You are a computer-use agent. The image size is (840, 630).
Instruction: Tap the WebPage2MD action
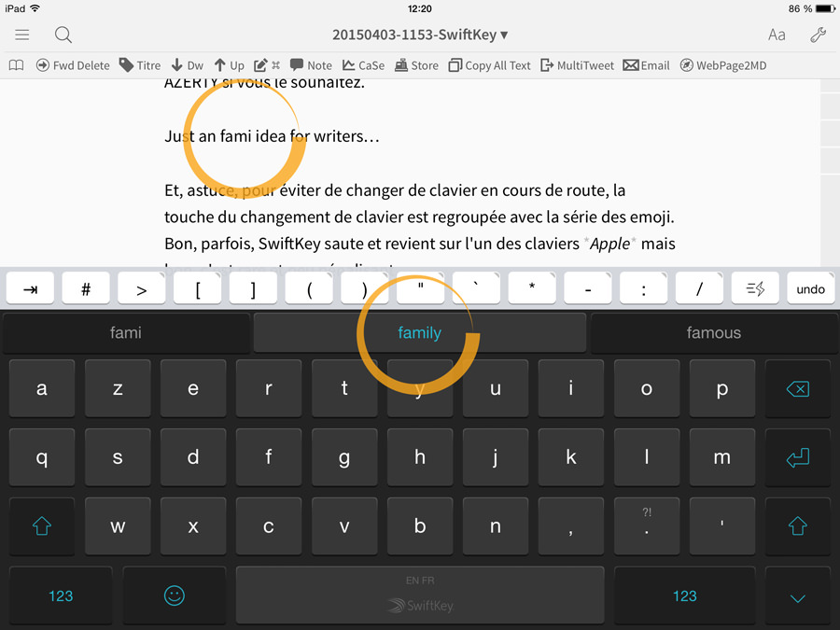coord(723,65)
